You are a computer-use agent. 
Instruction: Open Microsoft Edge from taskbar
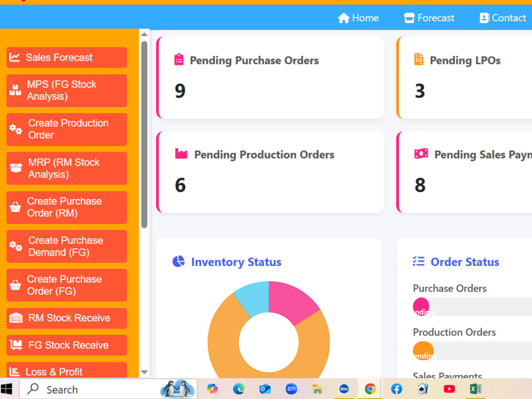(x=238, y=389)
